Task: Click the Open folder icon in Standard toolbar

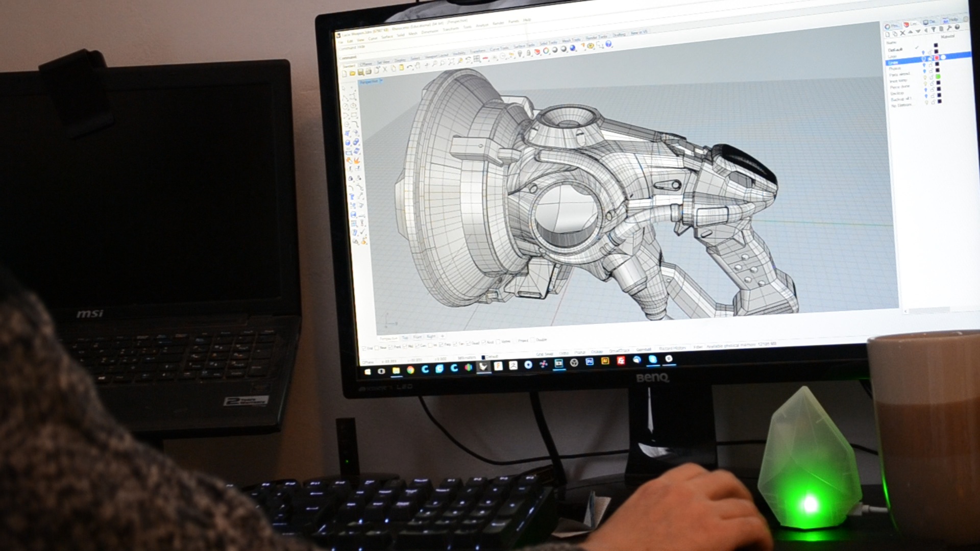Action: (x=352, y=72)
